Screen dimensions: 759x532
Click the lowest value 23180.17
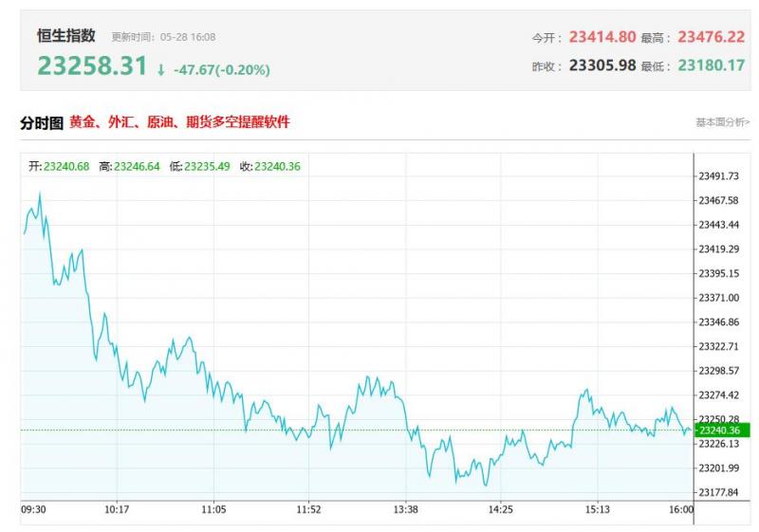[711, 65]
